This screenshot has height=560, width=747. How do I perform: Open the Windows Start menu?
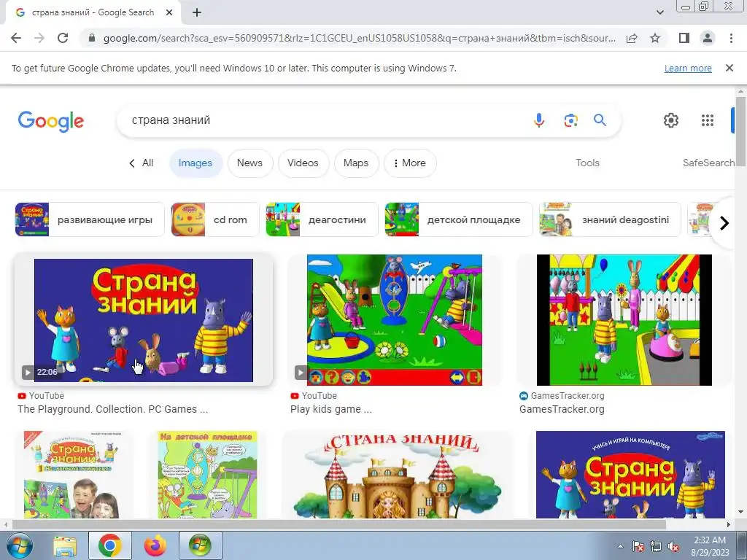pyautogui.click(x=19, y=545)
